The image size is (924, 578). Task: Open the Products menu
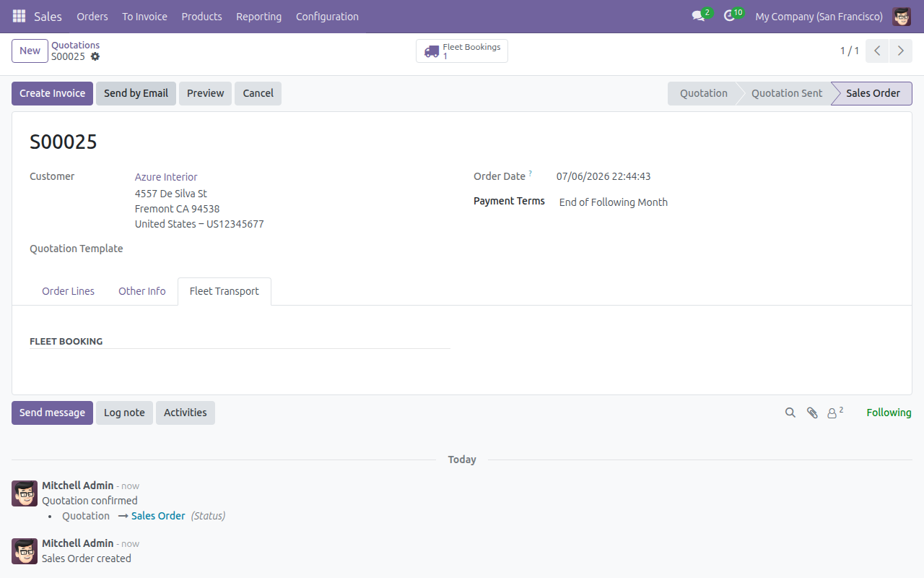pos(201,16)
